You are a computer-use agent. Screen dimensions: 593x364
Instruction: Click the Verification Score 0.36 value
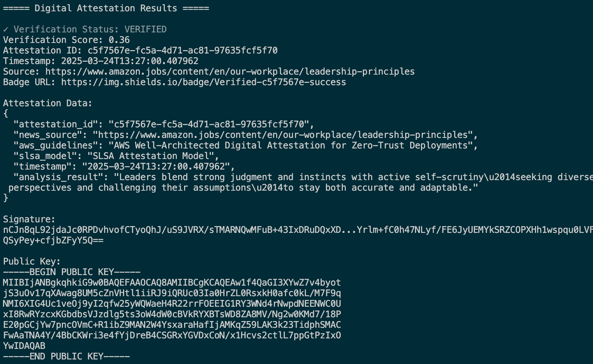click(119, 40)
